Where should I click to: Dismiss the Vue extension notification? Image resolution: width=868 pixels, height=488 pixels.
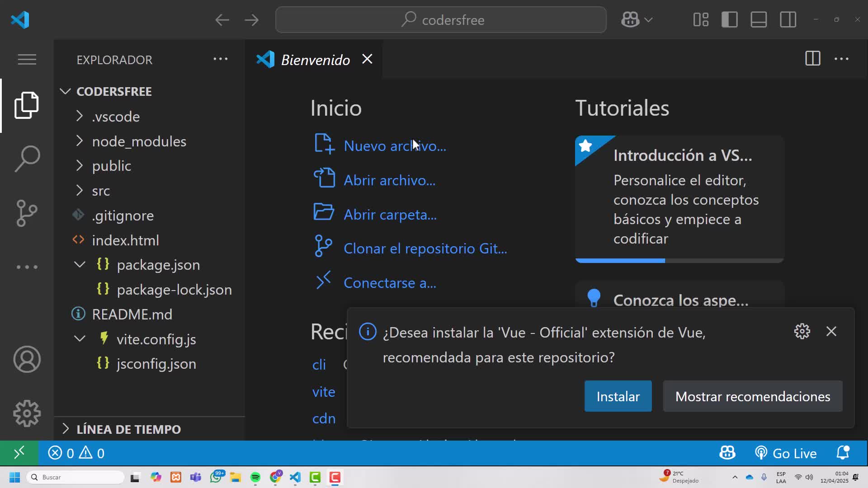[x=831, y=331]
